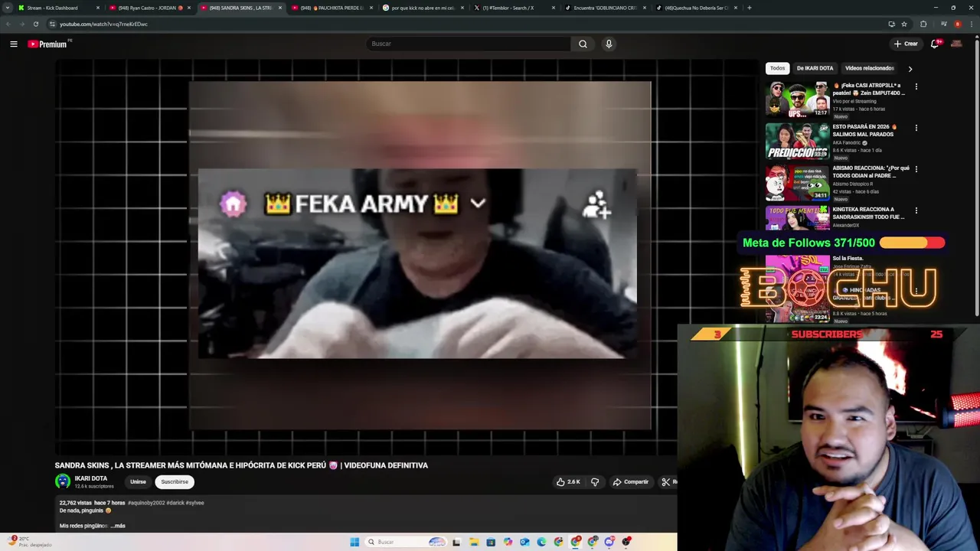The height and width of the screenshot is (551, 980).
Task: Click the Crear button
Action: coord(905,44)
